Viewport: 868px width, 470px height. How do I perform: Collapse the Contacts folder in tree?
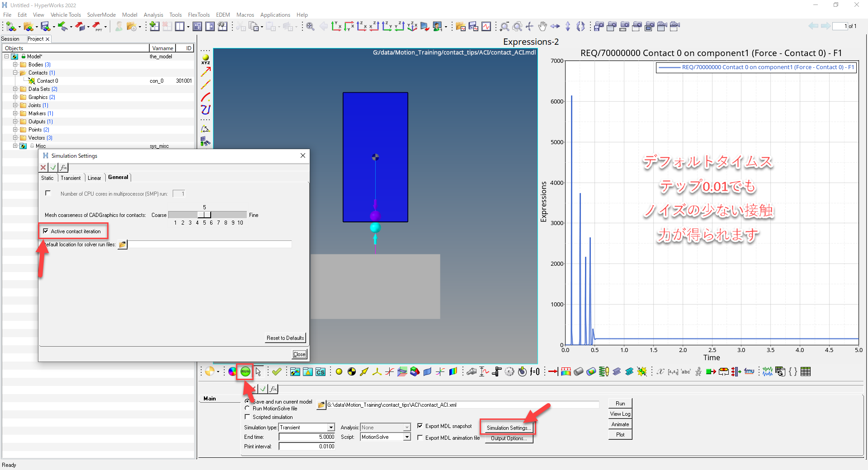pyautogui.click(x=15, y=73)
